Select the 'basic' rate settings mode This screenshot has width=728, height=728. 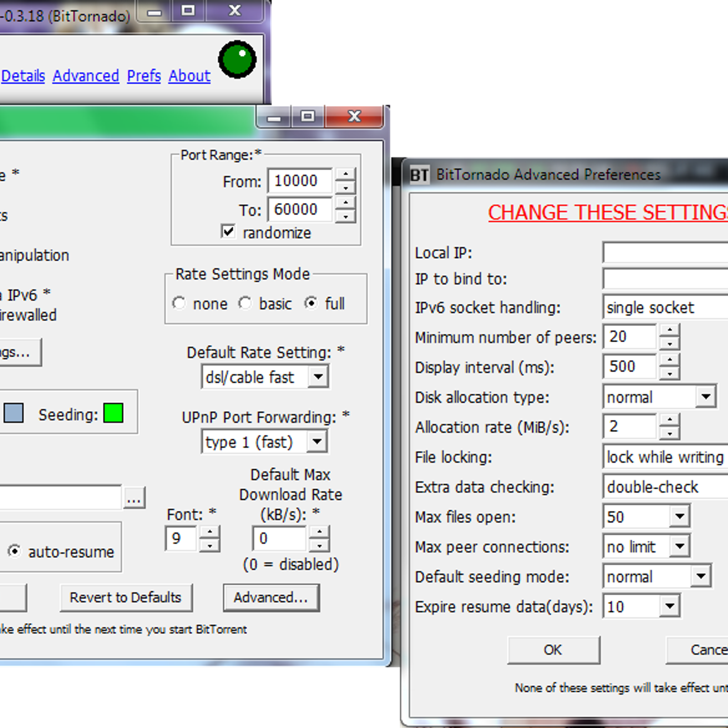245,303
